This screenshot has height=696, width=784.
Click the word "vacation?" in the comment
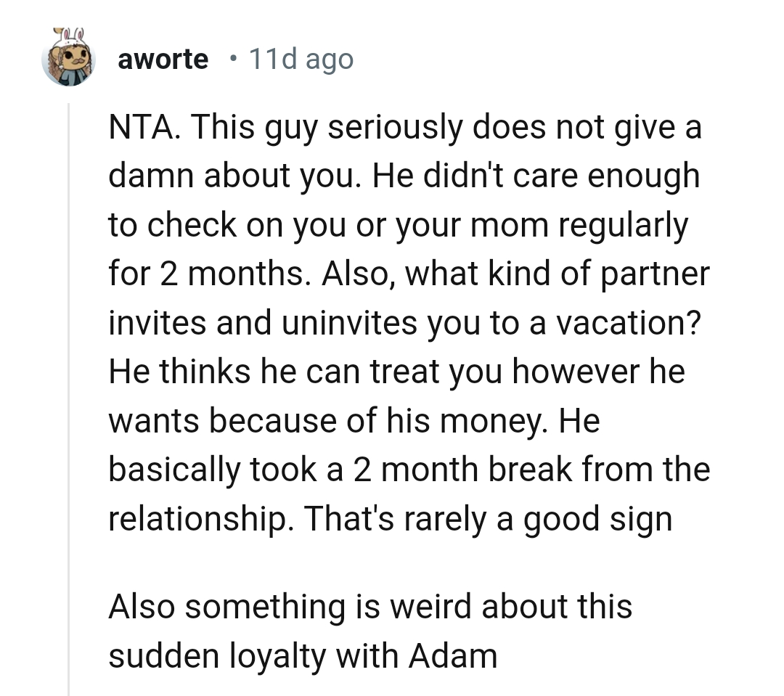click(x=629, y=324)
